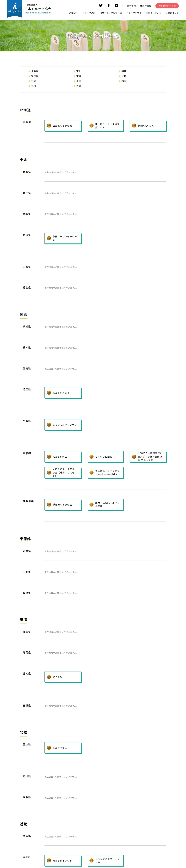Open the 関わる・支える menu
Viewport: 186px width, 868px height.
pos(154,13)
